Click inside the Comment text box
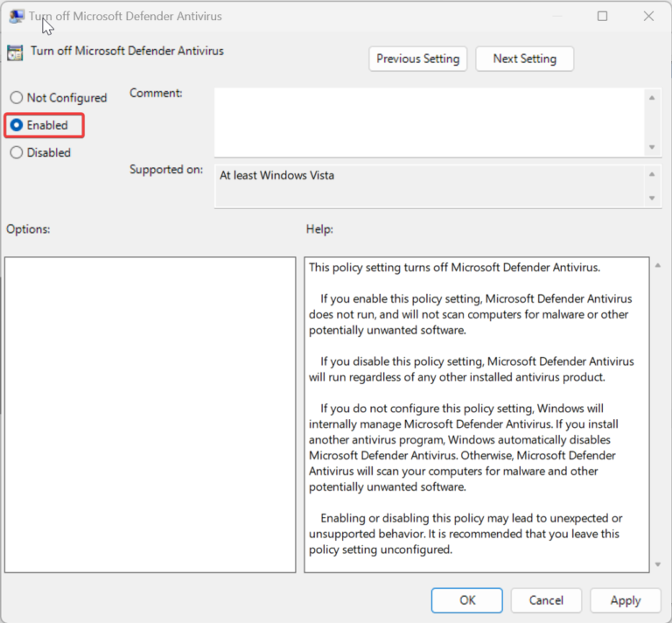Viewport: 672px width, 623px height. (430, 122)
